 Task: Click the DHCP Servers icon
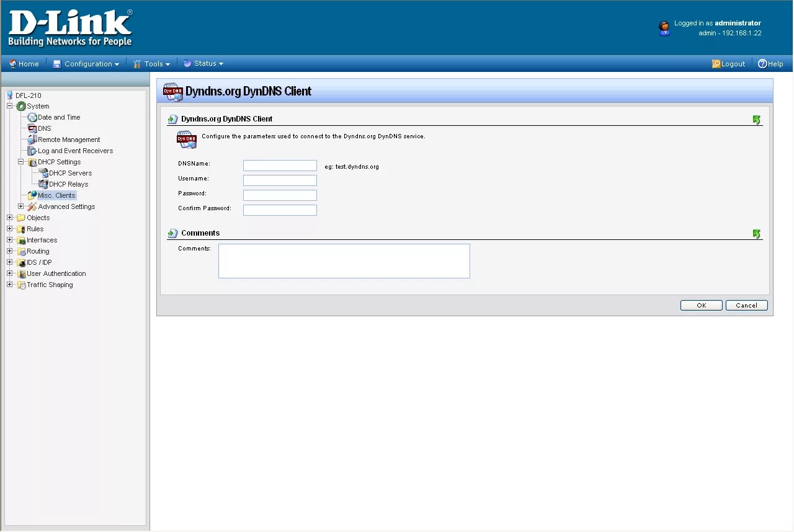(43, 173)
